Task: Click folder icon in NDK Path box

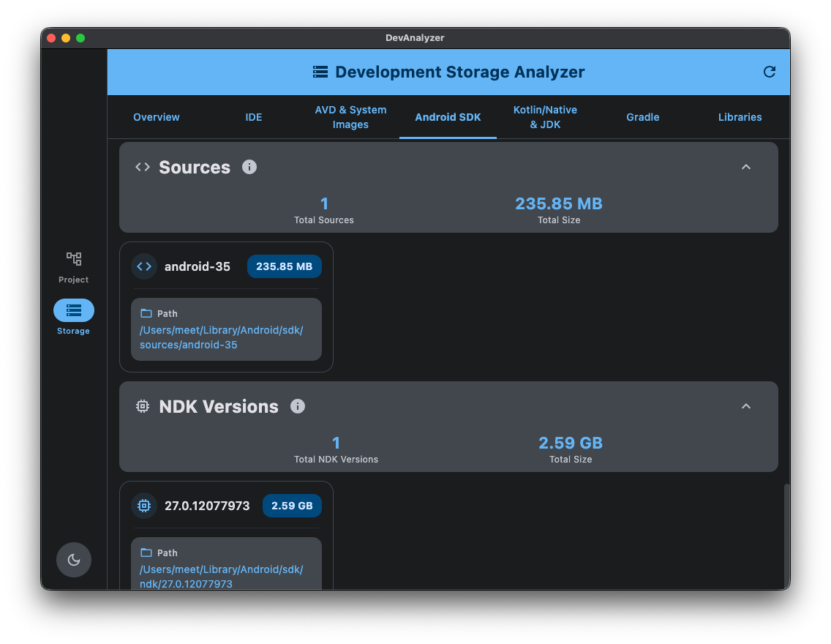Action: tap(146, 553)
